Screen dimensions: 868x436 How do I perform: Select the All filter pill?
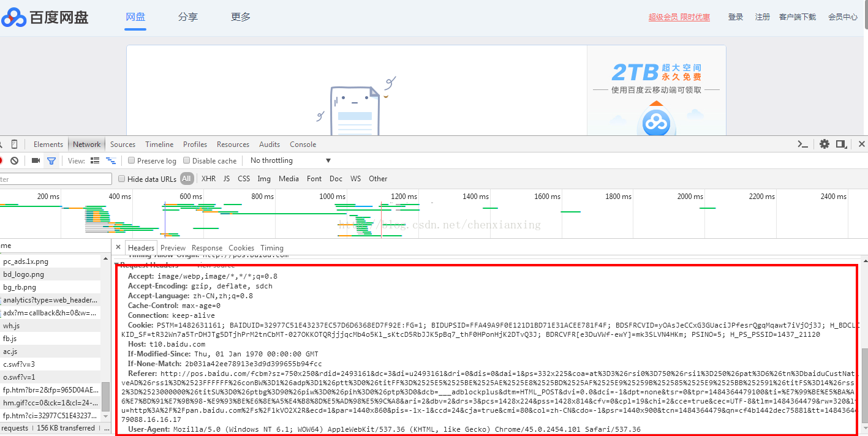[x=187, y=179]
